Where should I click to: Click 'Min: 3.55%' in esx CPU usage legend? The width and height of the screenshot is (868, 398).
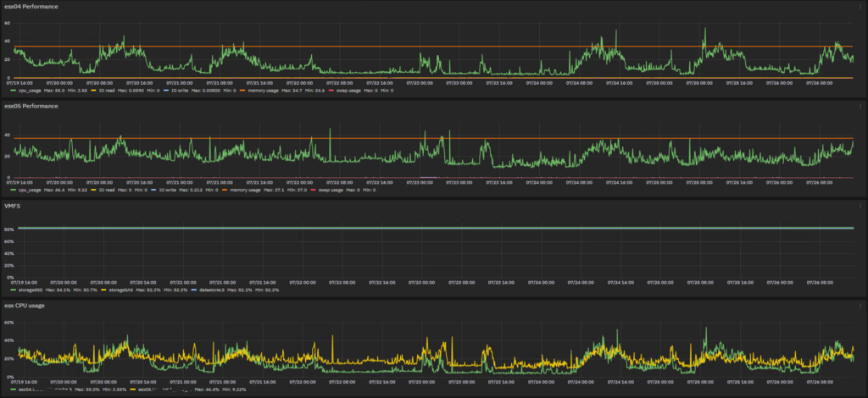pos(114,390)
